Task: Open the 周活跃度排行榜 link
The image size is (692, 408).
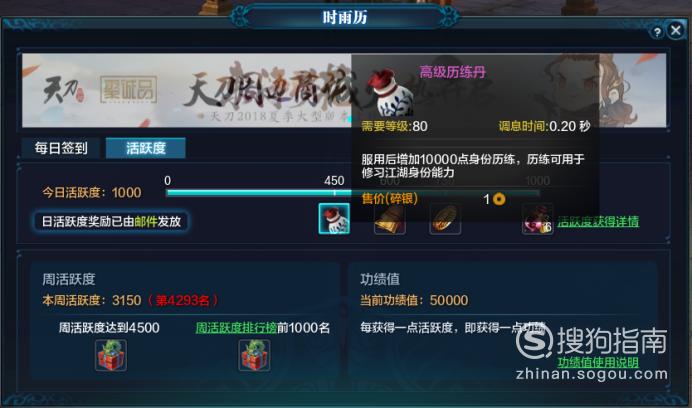Action: pyautogui.click(x=236, y=328)
